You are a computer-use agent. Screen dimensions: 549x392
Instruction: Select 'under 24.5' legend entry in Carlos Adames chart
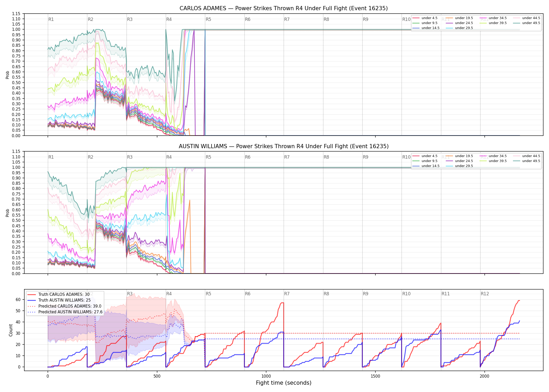[x=459, y=23]
